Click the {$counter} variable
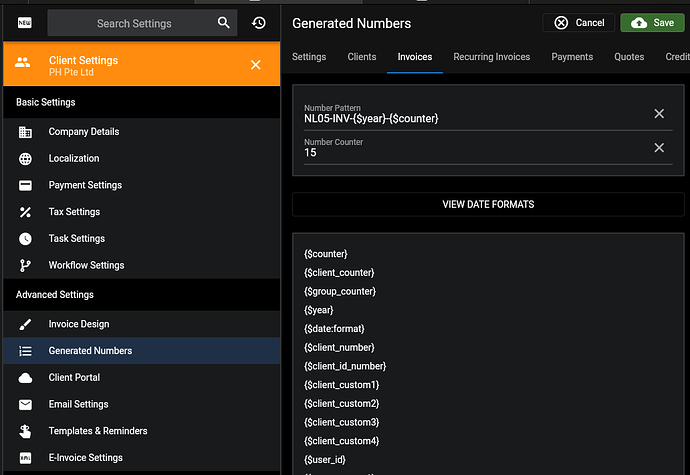The width and height of the screenshot is (690, 475). click(326, 254)
